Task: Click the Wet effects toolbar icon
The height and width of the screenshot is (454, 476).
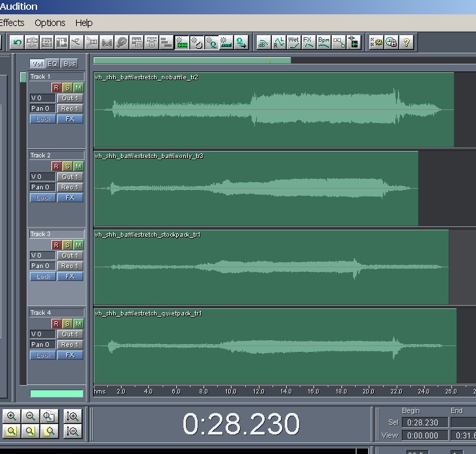Action: tap(293, 43)
